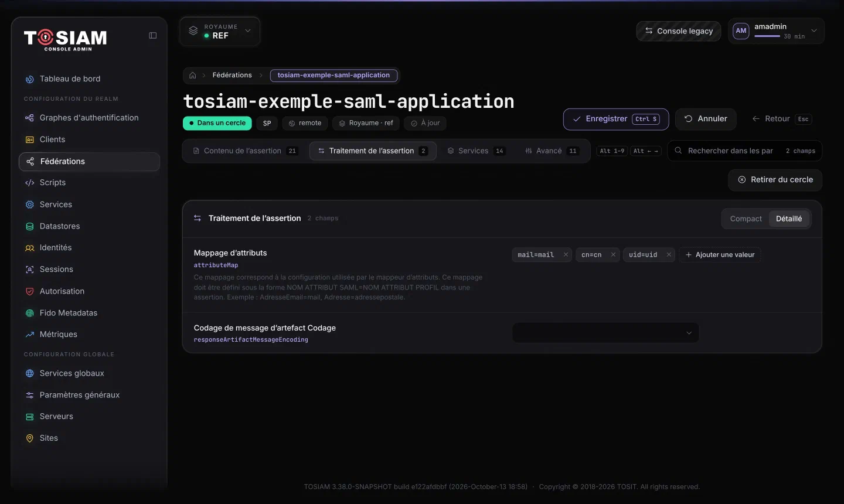
Task: Click the Annuler button
Action: [706, 119]
